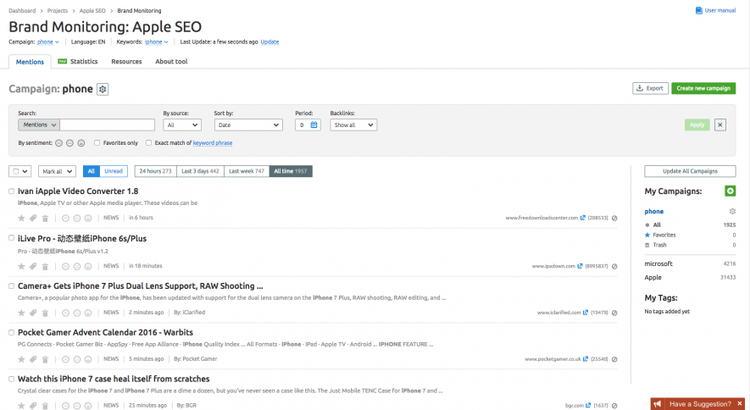Image resolution: width=750 pixels, height=410 pixels.
Task: Filter mentions to '24 hours 273'
Action: [155, 171]
